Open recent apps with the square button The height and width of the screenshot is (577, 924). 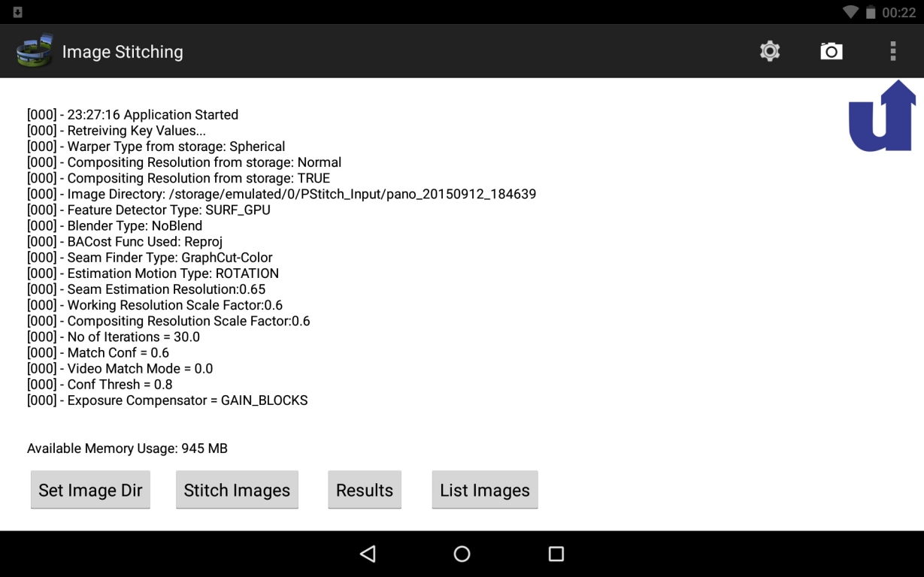tap(556, 554)
